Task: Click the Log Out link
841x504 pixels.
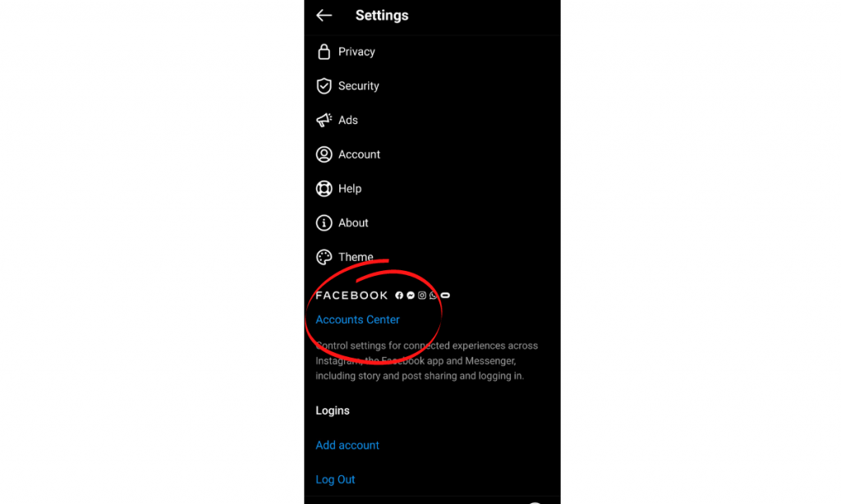Action: (335, 479)
